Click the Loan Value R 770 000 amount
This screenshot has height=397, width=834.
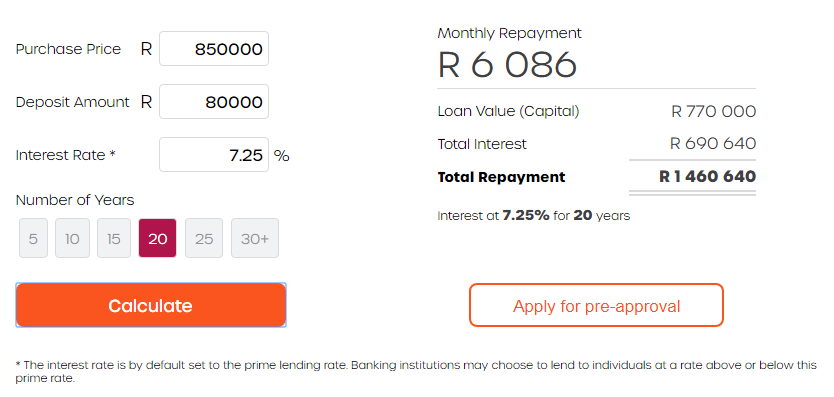713,111
